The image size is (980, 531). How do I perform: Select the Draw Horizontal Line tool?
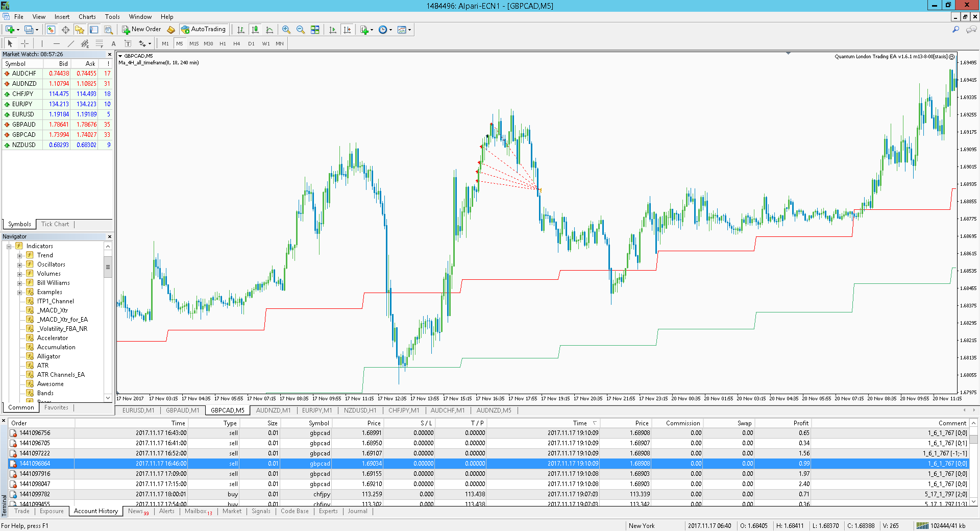[x=57, y=43]
